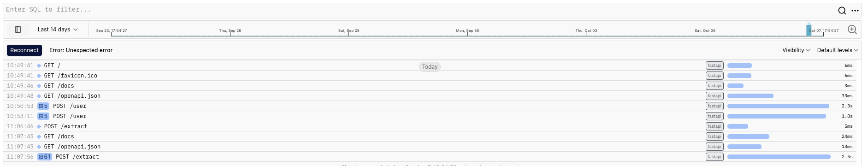868x166 pixels.
Task: Select the GET /favicon.ico row
Action: [430, 76]
